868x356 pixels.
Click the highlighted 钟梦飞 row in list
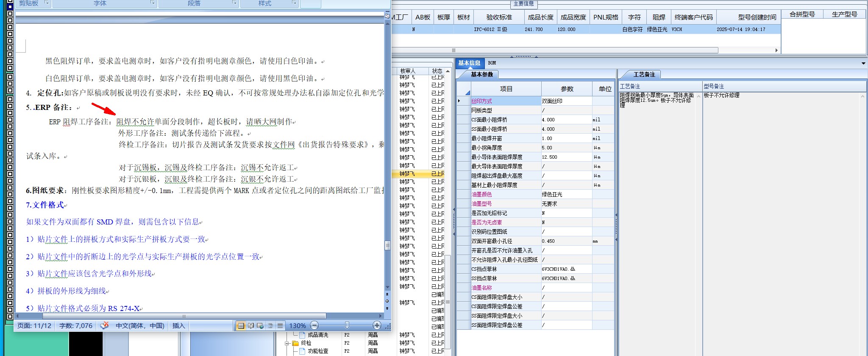(417, 174)
